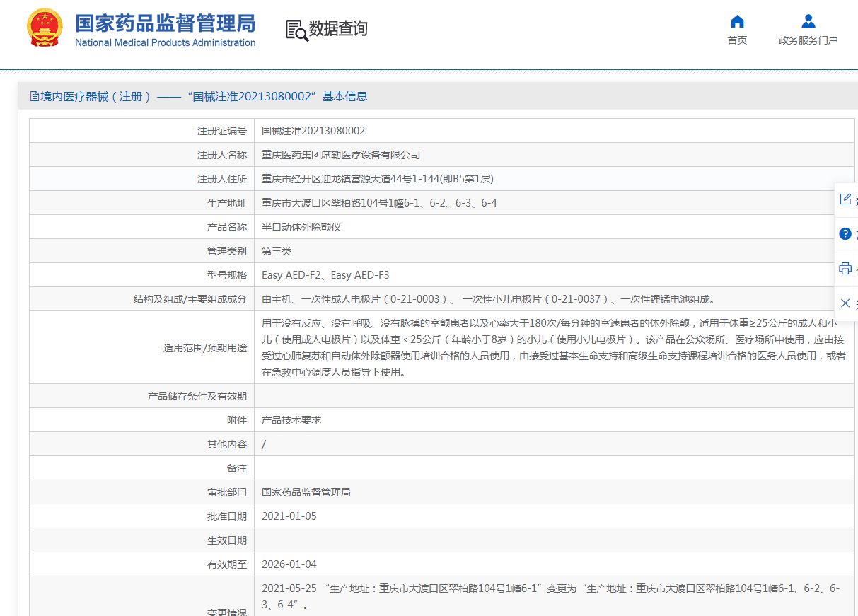Click 生效日期 label cell
Image resolution: width=858 pixels, height=616 pixels.
pyautogui.click(x=141, y=540)
